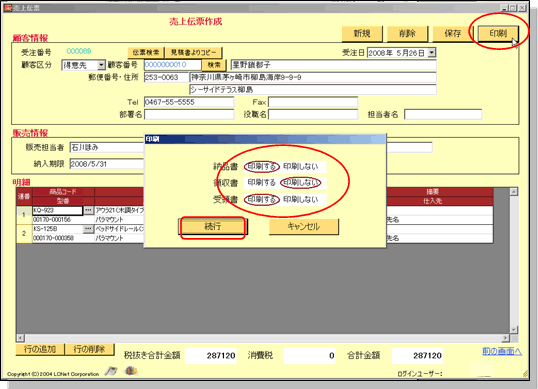This screenshot has width=538, height=389.
Task: Click the address line シーサイドテラス柳島
Action: [313, 90]
